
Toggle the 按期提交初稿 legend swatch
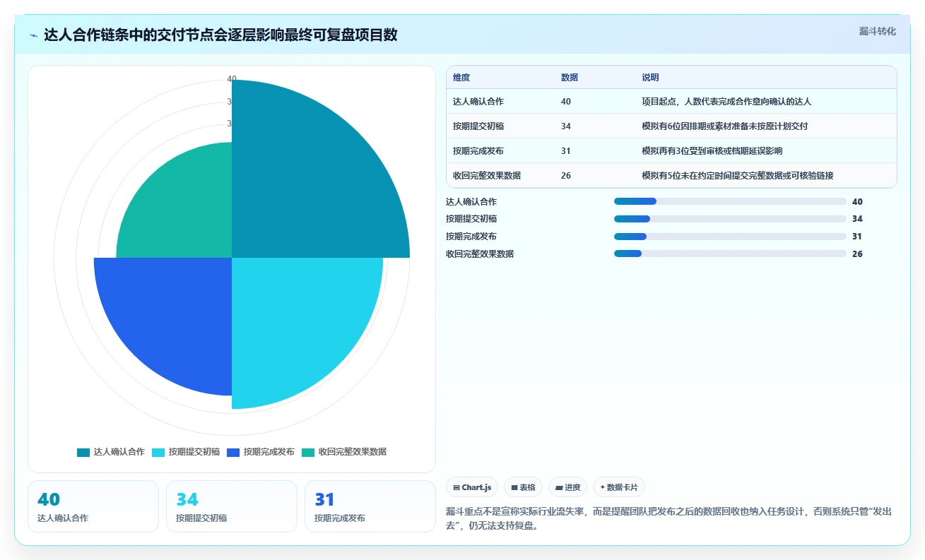[158, 452]
